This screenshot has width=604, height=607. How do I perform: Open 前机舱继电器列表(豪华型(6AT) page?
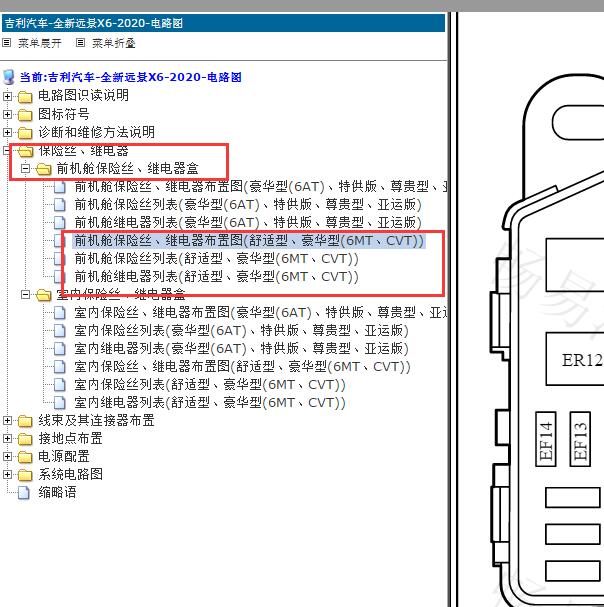(248, 222)
